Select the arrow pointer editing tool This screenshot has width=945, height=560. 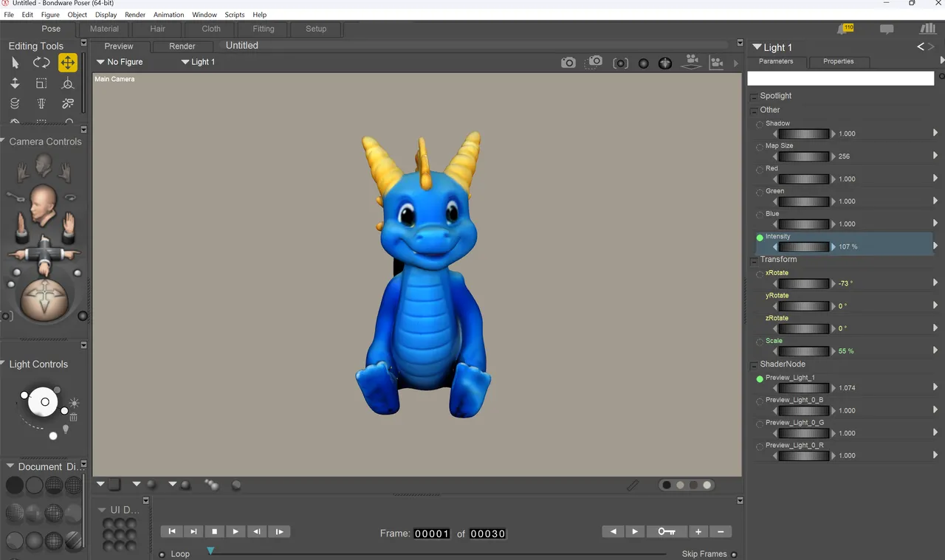click(15, 63)
